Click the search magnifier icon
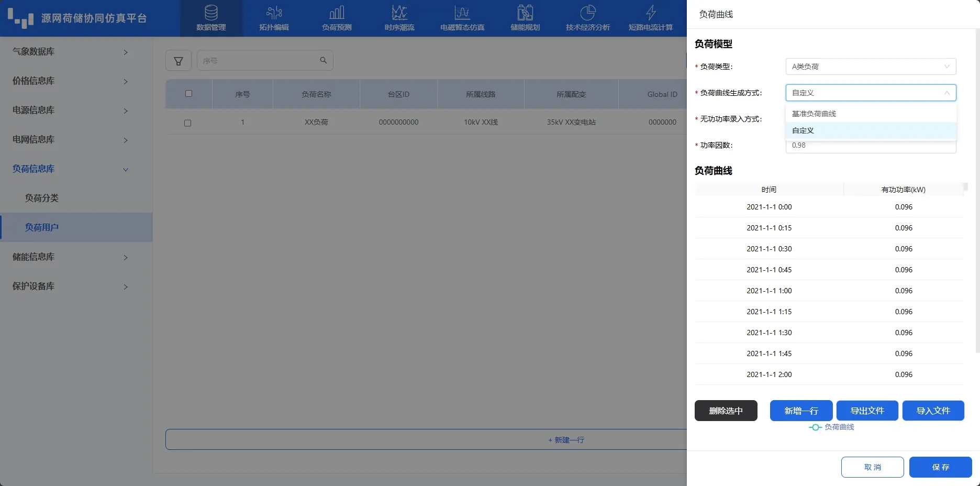980x486 pixels. [x=324, y=60]
